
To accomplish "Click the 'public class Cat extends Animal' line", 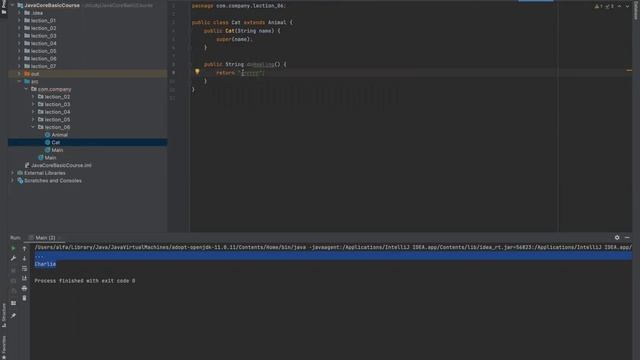I will pos(242,22).
